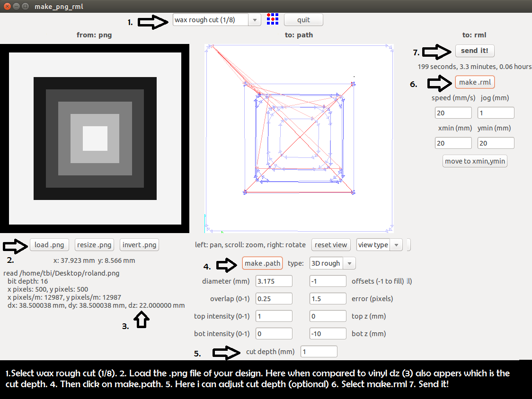
Task: Click the dx, dy, dz dimensions text line
Action: click(x=96, y=305)
